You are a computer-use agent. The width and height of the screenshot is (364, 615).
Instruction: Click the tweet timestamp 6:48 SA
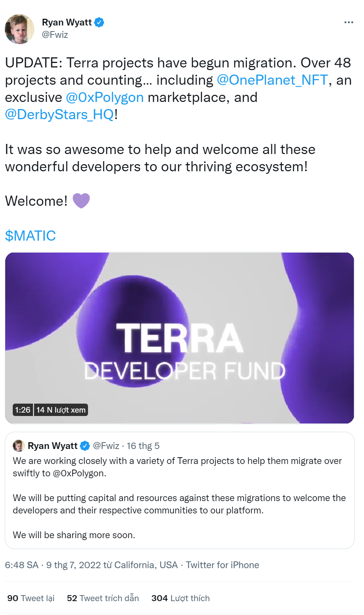point(22,565)
